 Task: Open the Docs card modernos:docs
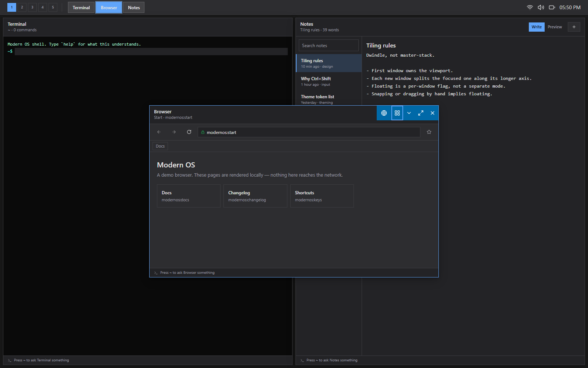click(x=189, y=196)
